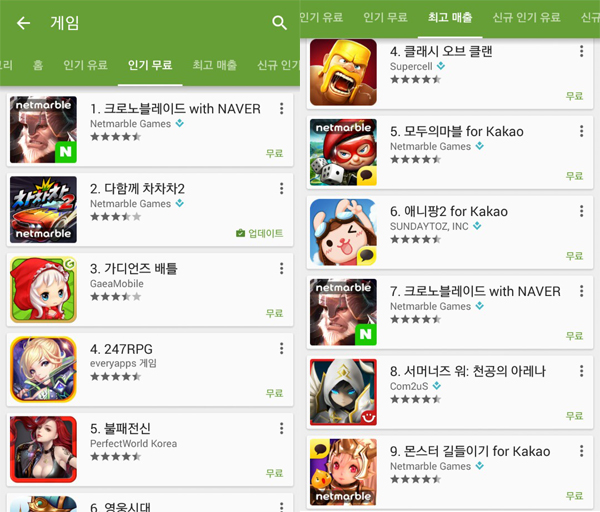Open three-dot menu for 다함께 차차차2
600x512 pixels.
coord(281,188)
